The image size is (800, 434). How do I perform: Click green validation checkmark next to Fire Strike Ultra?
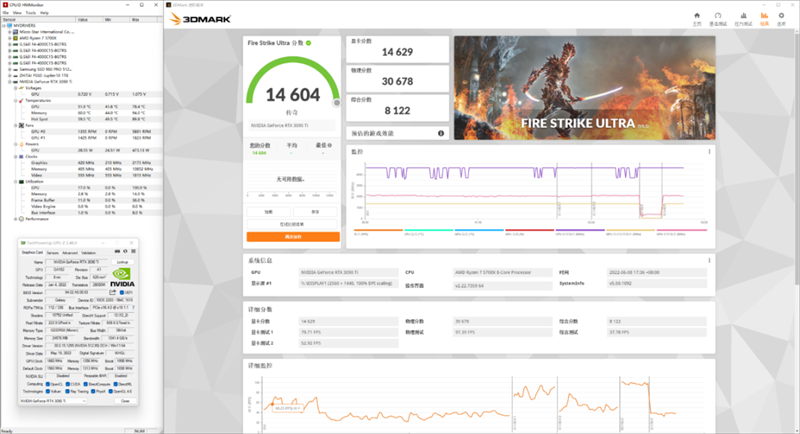[309, 43]
